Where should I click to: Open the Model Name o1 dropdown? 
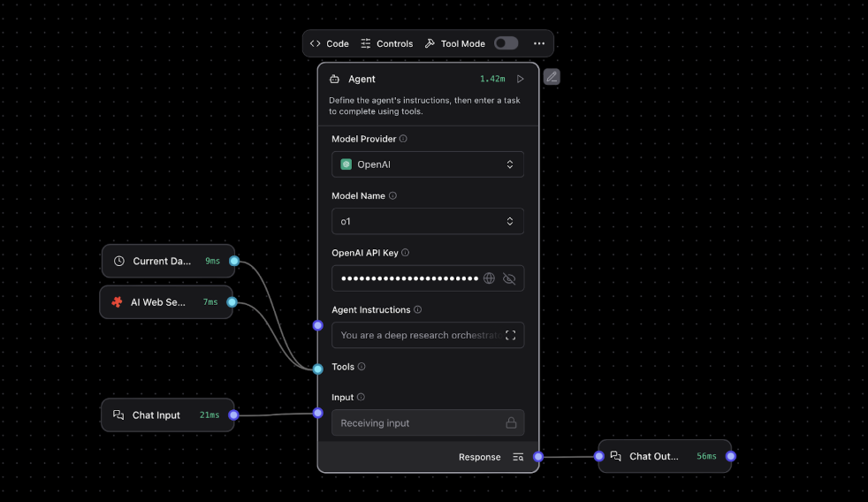[x=428, y=222]
